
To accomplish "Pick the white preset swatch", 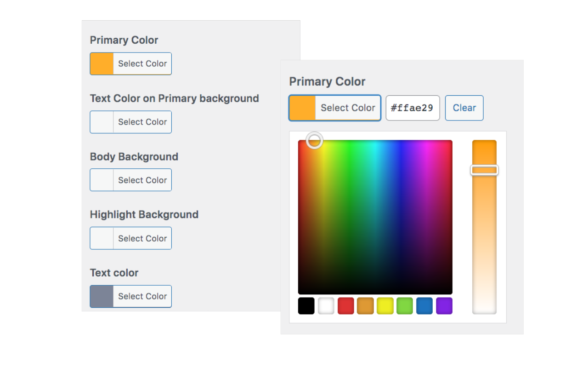I will (x=326, y=306).
